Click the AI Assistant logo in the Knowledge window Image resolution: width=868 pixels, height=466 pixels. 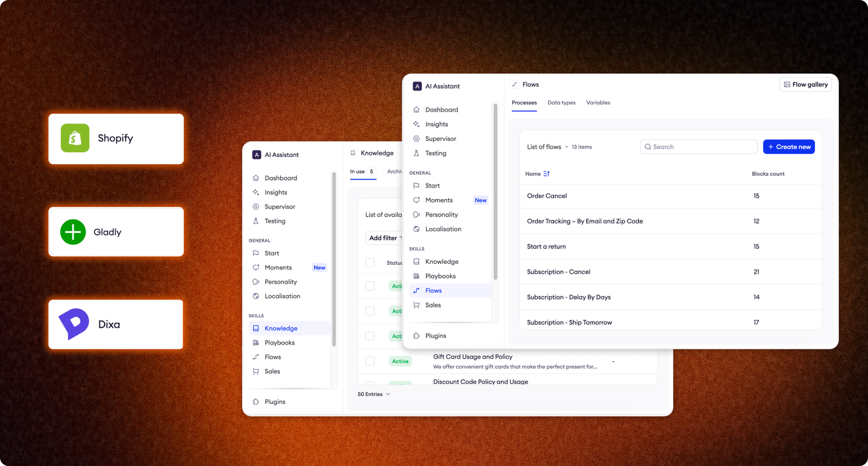[257, 155]
